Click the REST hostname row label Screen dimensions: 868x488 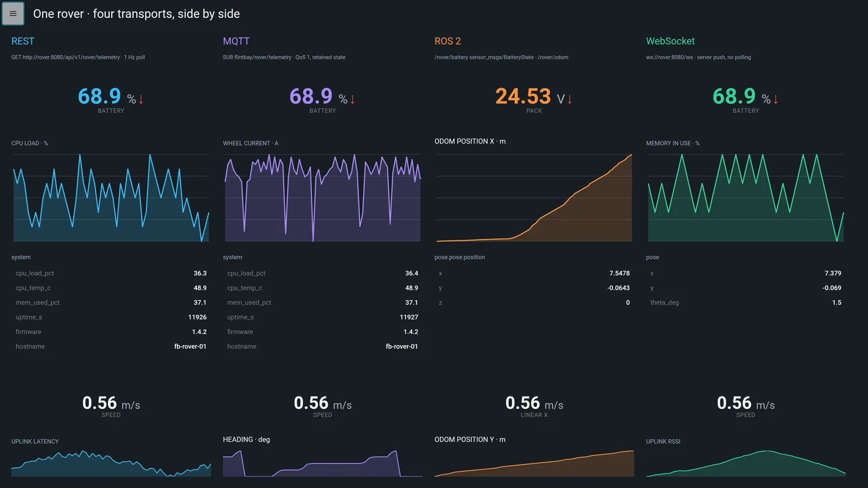(x=30, y=346)
